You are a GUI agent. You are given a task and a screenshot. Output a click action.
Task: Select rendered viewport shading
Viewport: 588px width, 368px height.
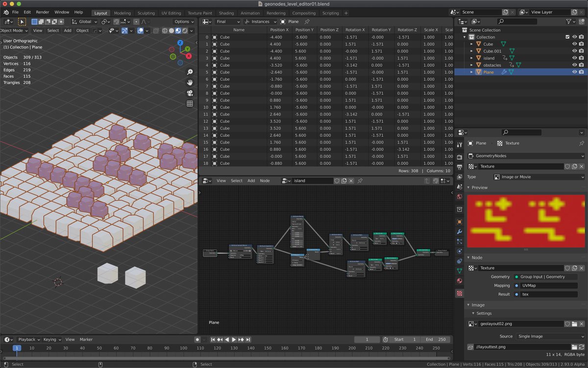click(185, 30)
